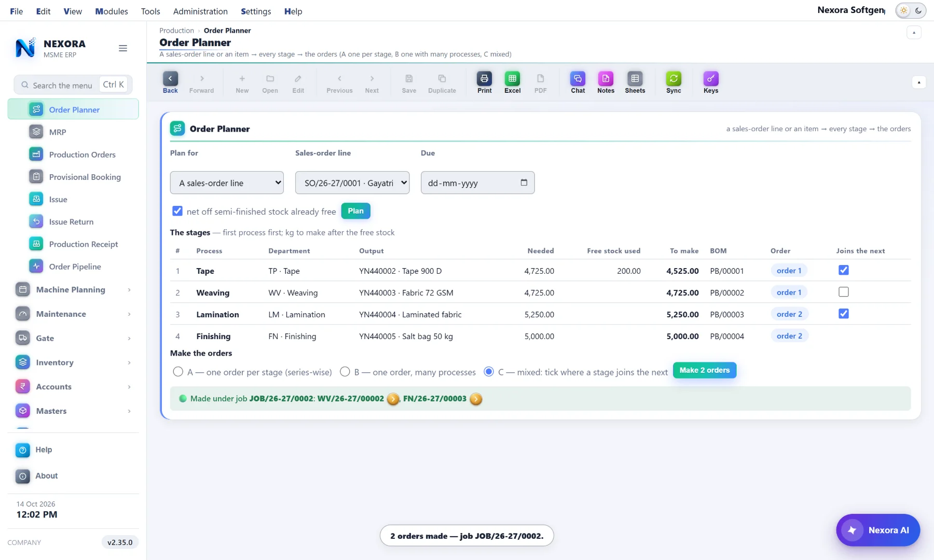Click the Production breadcrumb link
This screenshot has height=560, width=934.
176,31
